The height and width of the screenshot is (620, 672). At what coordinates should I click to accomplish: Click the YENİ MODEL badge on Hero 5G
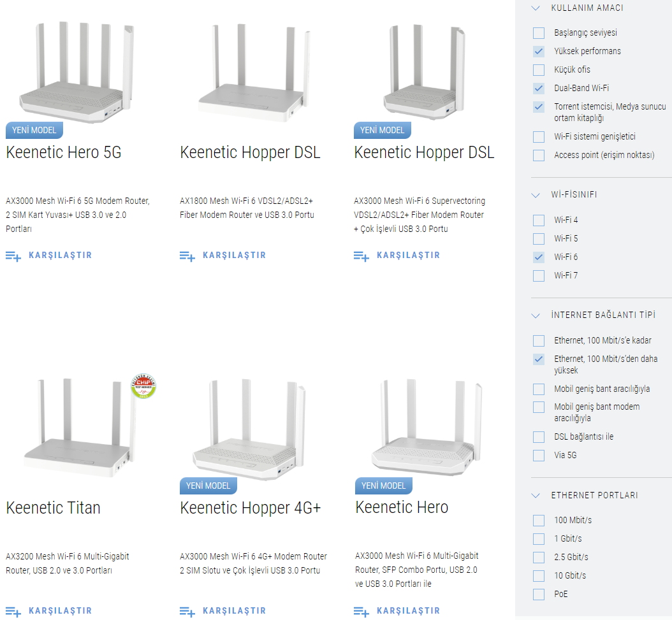click(34, 130)
